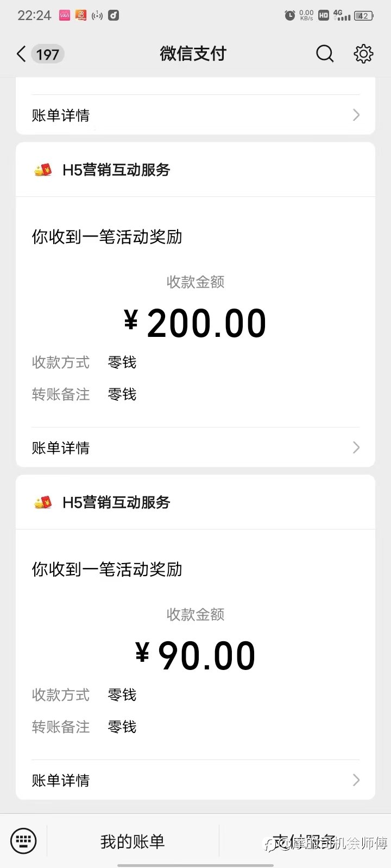Open WeChat Pay settings gear
The height and width of the screenshot is (868, 391).
[363, 54]
